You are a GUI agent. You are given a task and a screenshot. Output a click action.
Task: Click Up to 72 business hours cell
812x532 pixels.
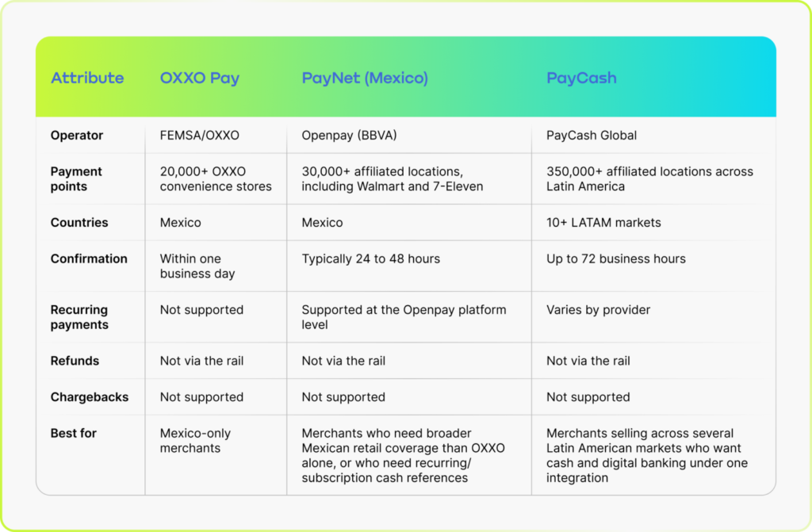pyautogui.click(x=615, y=258)
